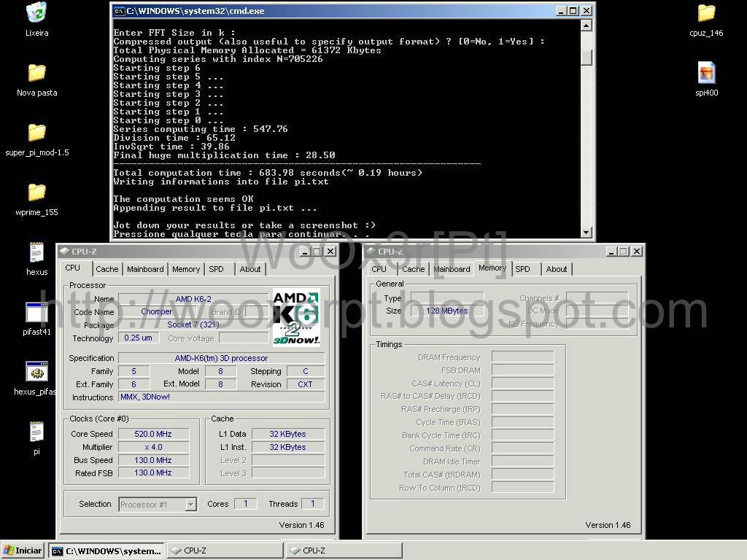This screenshot has width=747, height=560.
Task: Click the cmd.exe scrollbar thumb
Action: 587,57
